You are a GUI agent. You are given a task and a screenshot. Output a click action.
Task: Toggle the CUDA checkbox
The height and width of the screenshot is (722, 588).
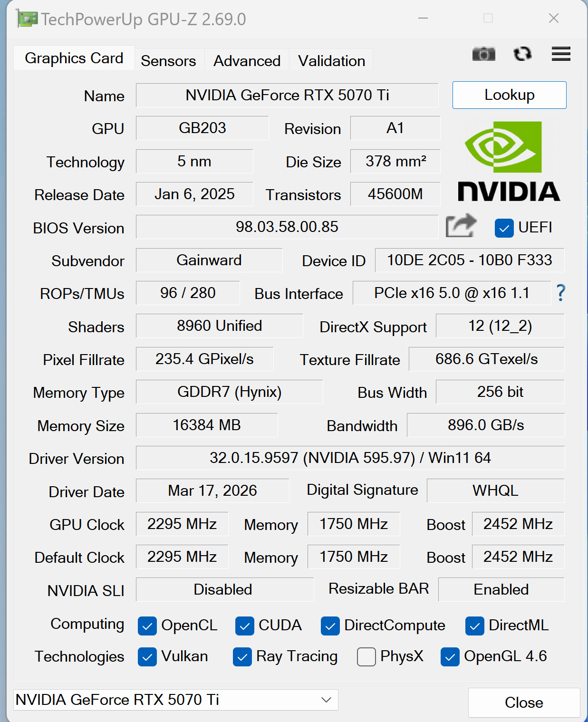[x=244, y=626]
